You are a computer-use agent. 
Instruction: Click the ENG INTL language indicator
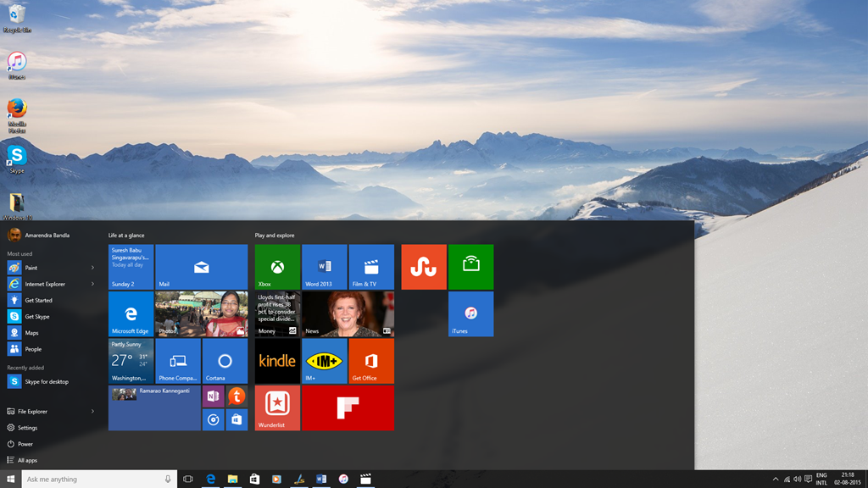tap(821, 480)
